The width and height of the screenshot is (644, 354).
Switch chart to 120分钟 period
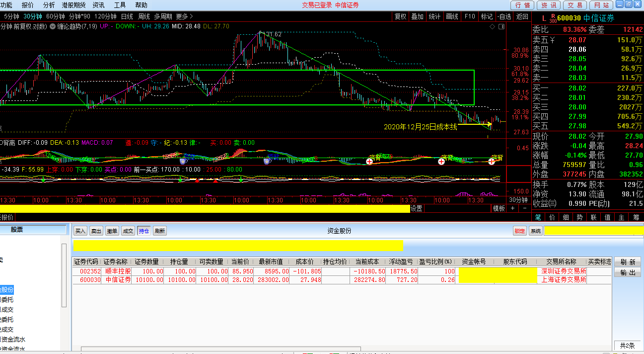click(x=106, y=16)
